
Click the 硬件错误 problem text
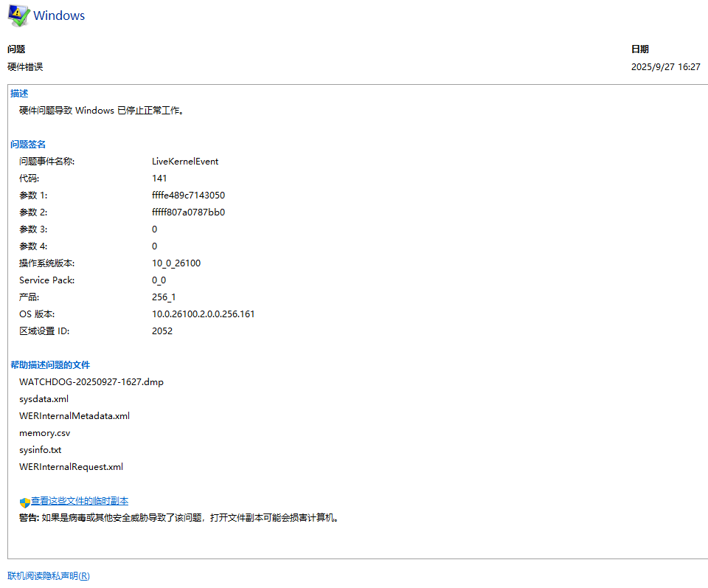25,67
